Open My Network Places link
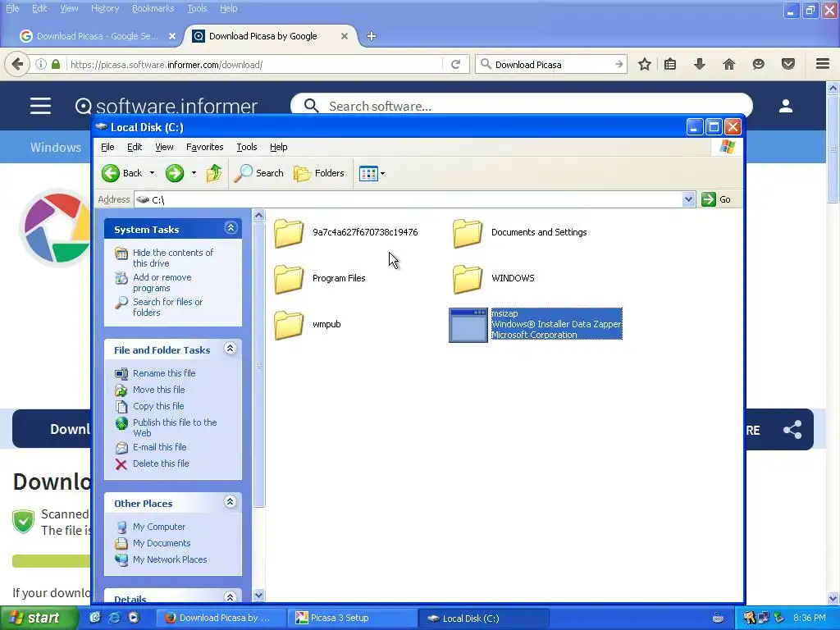 [170, 559]
